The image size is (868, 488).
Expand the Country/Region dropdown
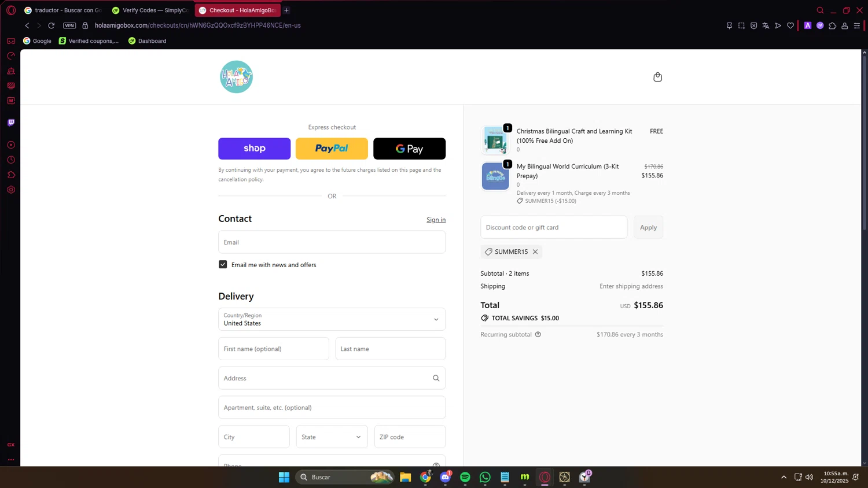pos(332,319)
